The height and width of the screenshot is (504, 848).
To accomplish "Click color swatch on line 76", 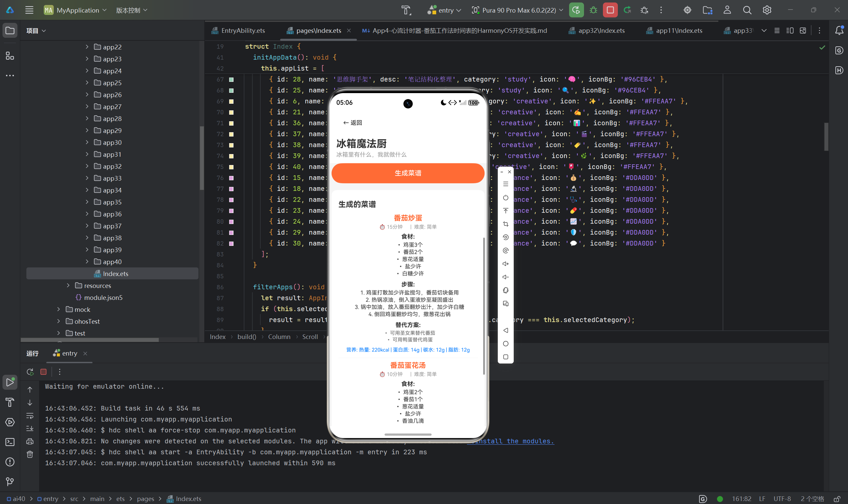I will click(231, 178).
